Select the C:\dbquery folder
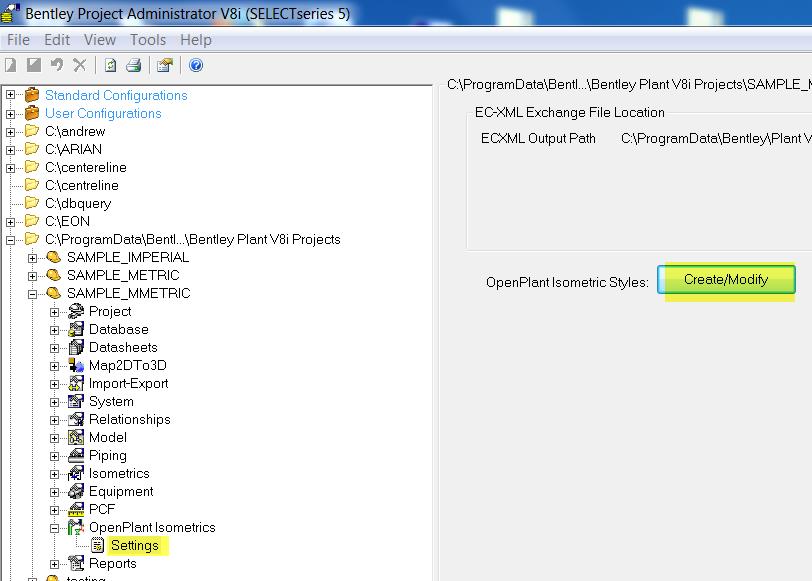 (x=78, y=203)
